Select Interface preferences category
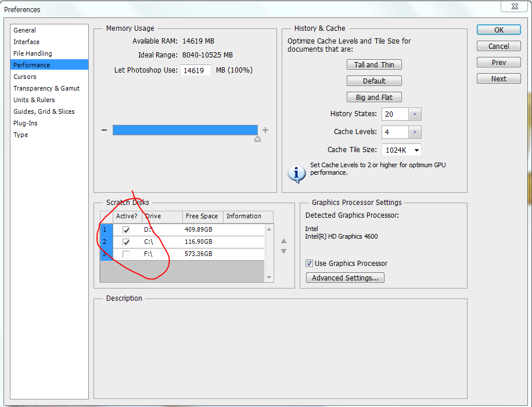This screenshot has width=532, height=407. coord(49,42)
